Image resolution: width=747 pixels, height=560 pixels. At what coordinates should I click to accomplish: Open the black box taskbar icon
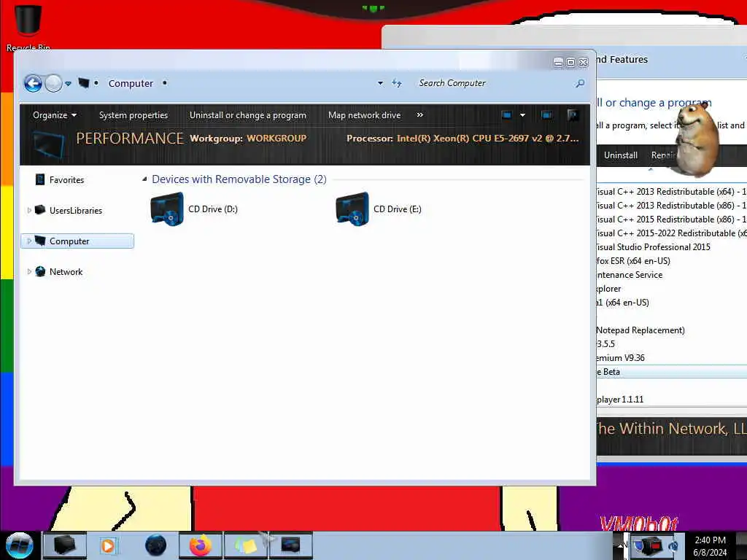pyautogui.click(x=65, y=545)
